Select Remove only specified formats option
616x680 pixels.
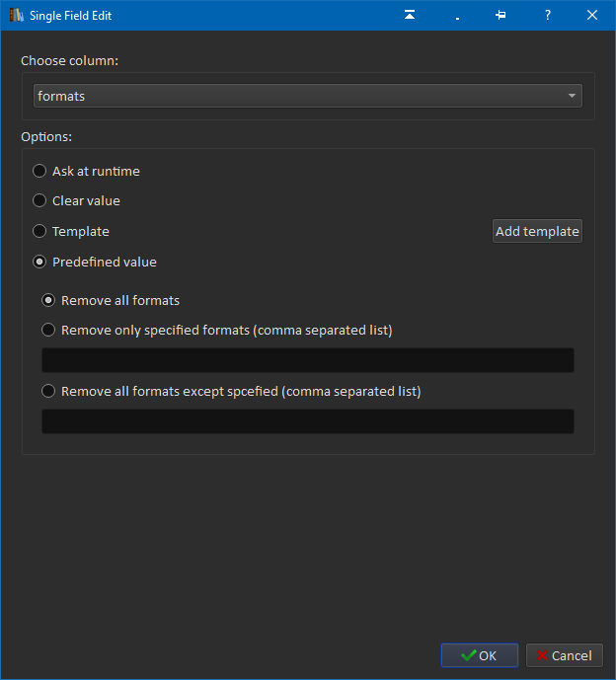48,330
